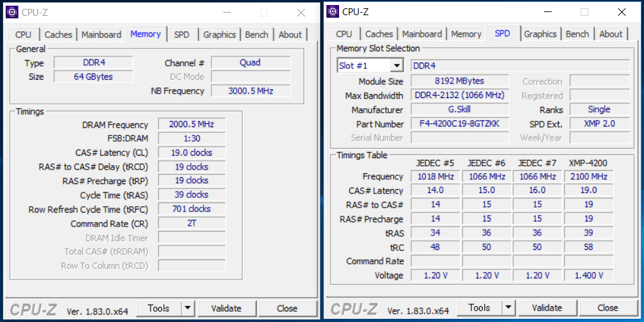Screen dimensions: 644x322
Task: Switch to Memory tab in right window
Action: point(466,34)
